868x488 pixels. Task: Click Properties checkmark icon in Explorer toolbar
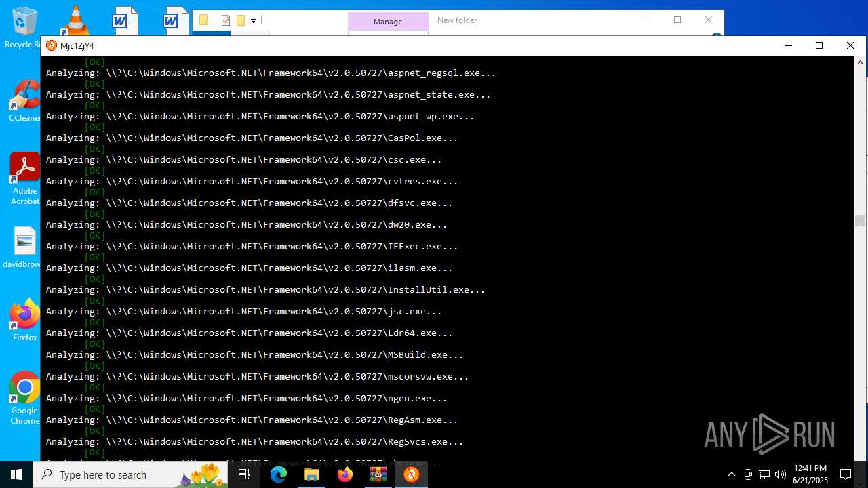point(226,20)
